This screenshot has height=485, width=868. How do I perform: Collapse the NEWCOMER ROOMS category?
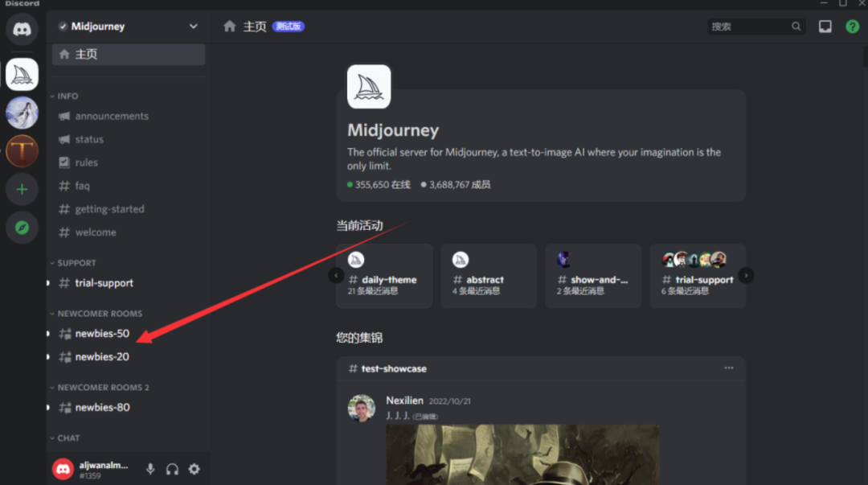click(96, 314)
